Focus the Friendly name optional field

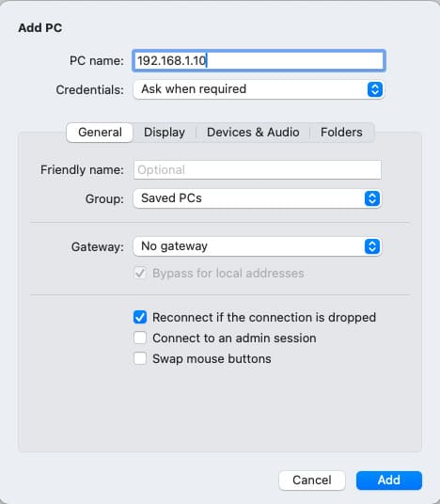pyautogui.click(x=258, y=169)
